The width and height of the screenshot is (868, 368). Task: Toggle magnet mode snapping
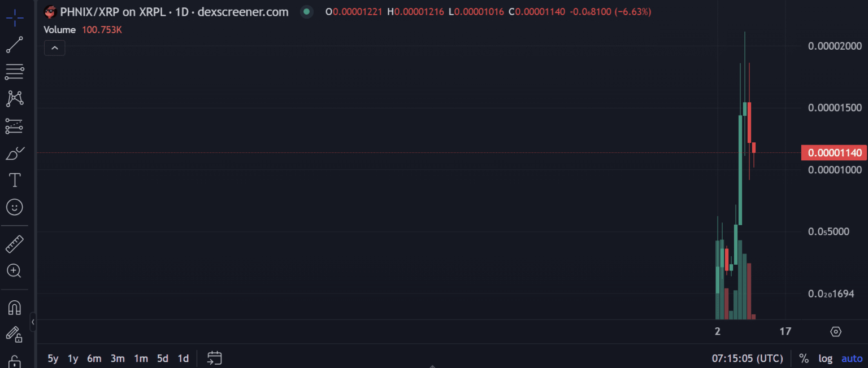(15, 308)
